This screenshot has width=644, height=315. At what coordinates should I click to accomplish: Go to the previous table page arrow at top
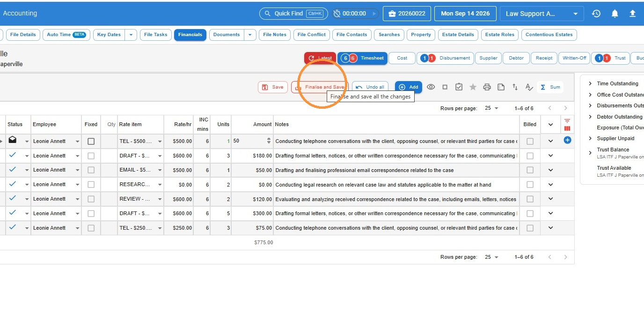pos(550,108)
